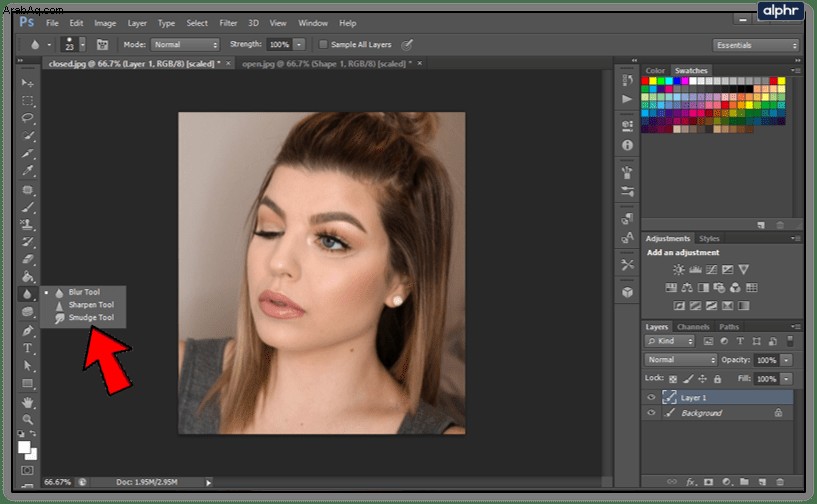Screen dimensions: 817x504
Task: Select the Rectangular Marquee tool
Action: 28,101
